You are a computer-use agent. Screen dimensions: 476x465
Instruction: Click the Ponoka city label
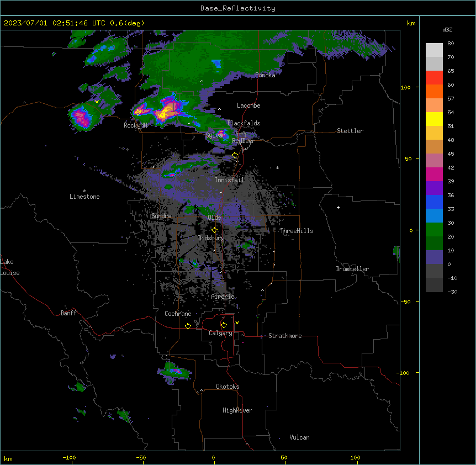pyautogui.click(x=265, y=75)
